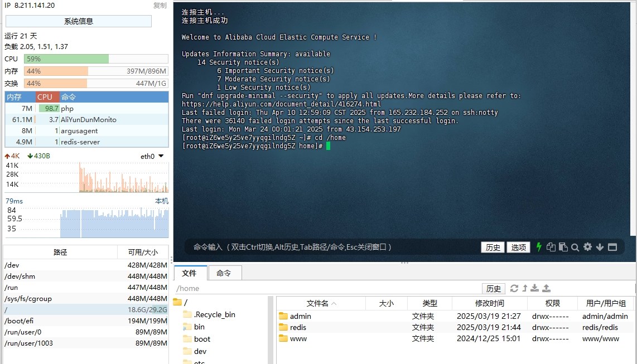The height and width of the screenshot is (364, 637).
Task: Refresh the file list in /home
Action: click(x=514, y=288)
